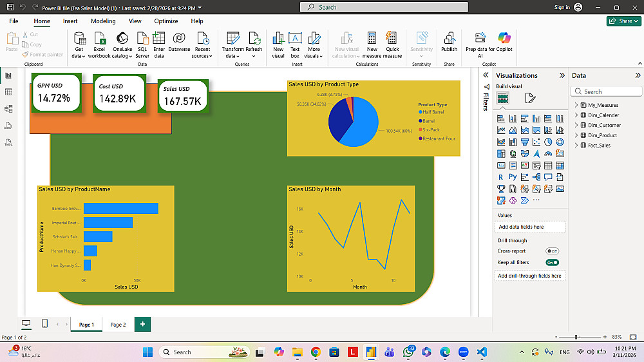Image resolution: width=644 pixels, height=362 pixels.
Task: Expand the Filters pane
Action: click(x=486, y=75)
